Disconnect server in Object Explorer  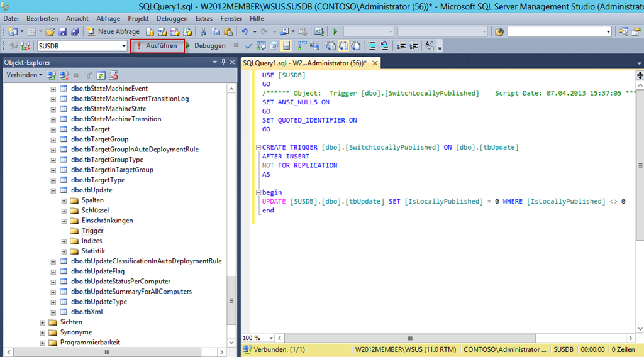pos(64,75)
